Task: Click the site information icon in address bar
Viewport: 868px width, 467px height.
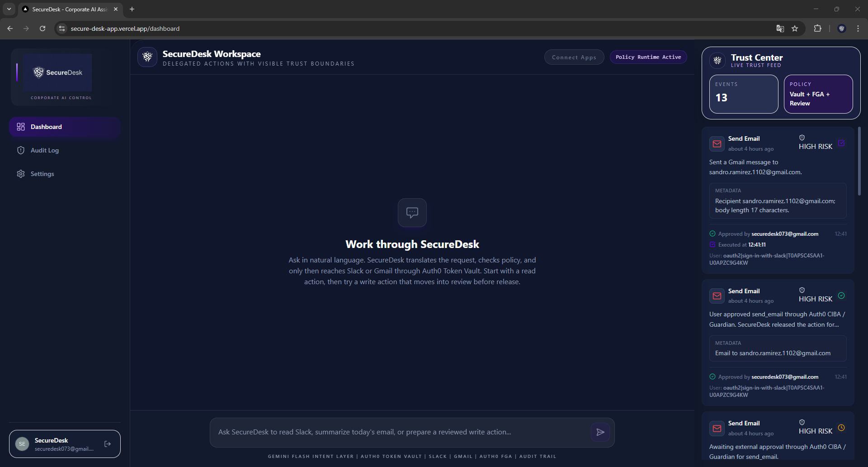Action: [x=62, y=29]
